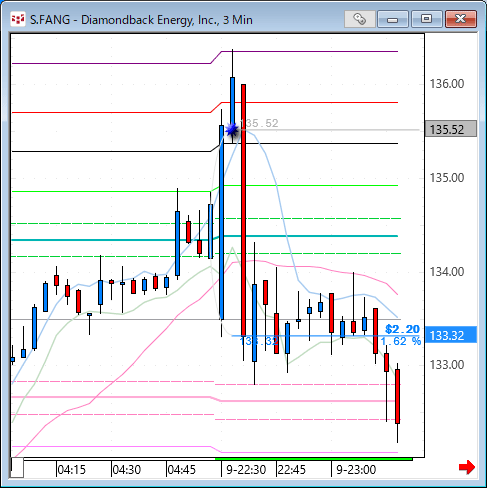This screenshot has width=487, height=488.
Task: Click the 135.52 price cursor label
Action: pos(451,129)
